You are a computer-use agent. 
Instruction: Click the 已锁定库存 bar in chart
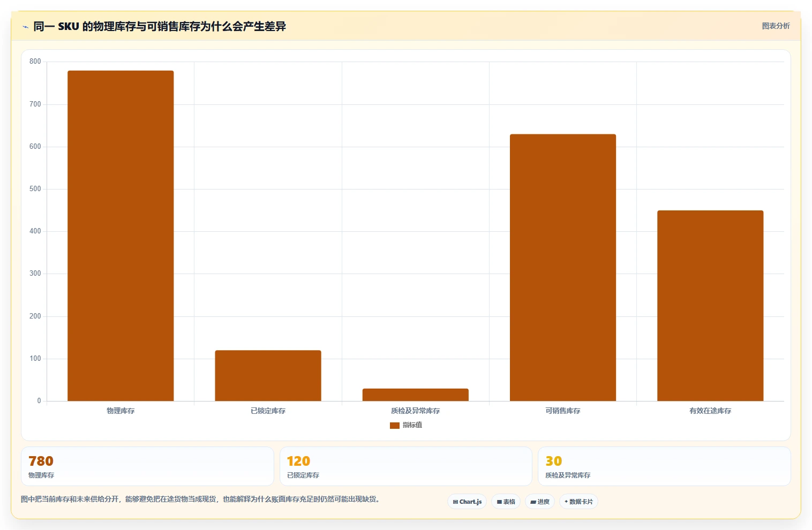tap(268, 376)
